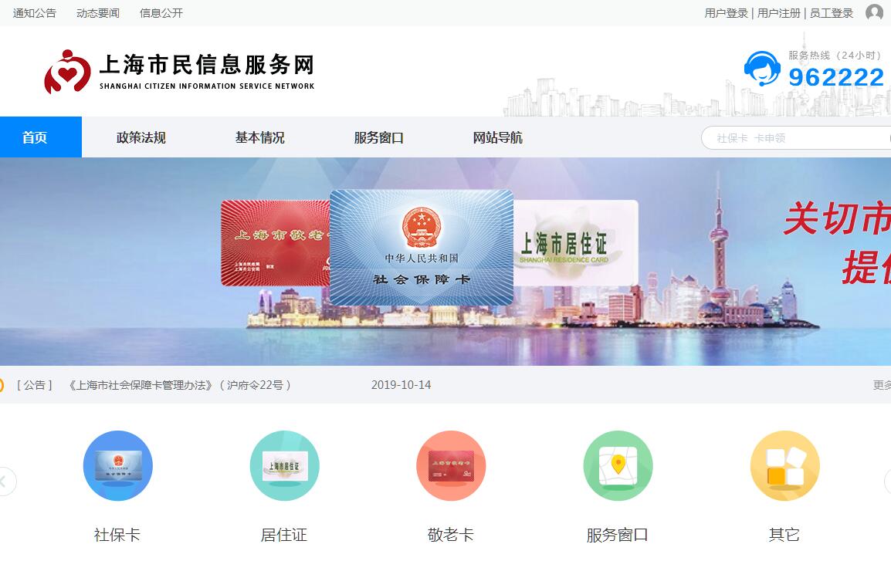The image size is (891, 588).
Task: Open the 政策法规 navigation menu
Action: coord(141,137)
